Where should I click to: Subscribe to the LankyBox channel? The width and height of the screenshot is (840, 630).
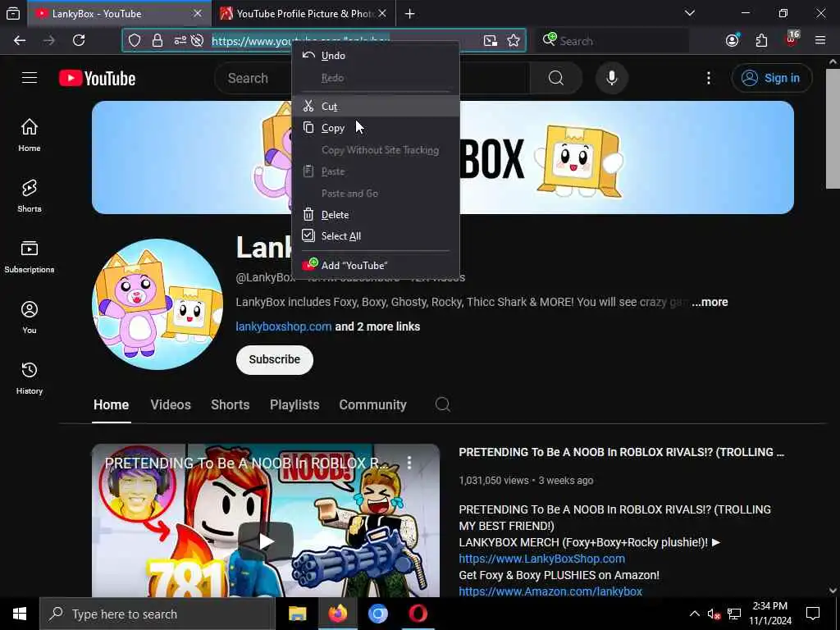coord(274,359)
